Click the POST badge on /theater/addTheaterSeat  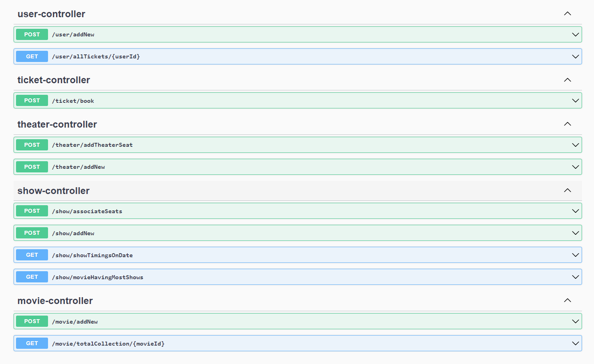click(32, 145)
